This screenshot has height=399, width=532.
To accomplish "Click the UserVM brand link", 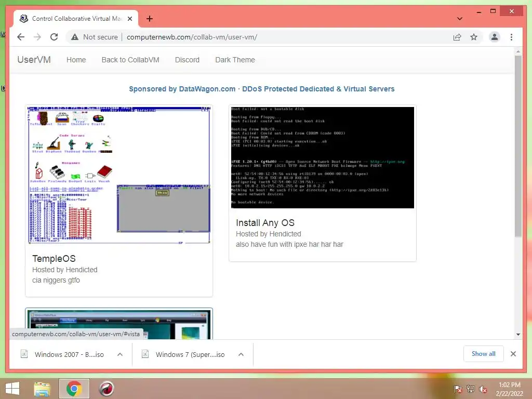I will pos(34,60).
